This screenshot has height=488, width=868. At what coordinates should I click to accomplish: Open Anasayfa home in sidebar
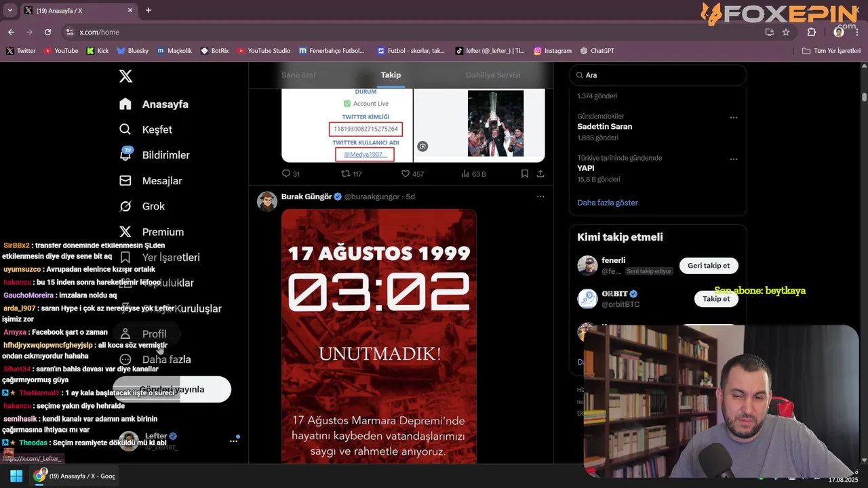[x=154, y=104]
